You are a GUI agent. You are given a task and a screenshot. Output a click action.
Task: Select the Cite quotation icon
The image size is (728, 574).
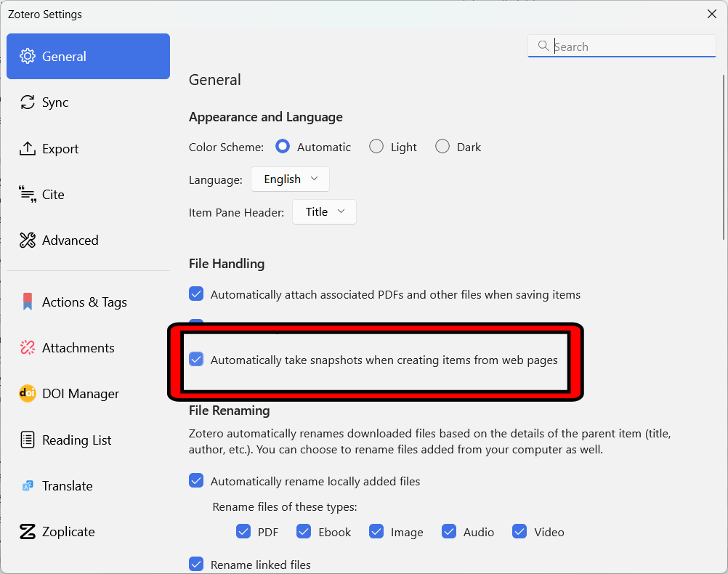(28, 195)
